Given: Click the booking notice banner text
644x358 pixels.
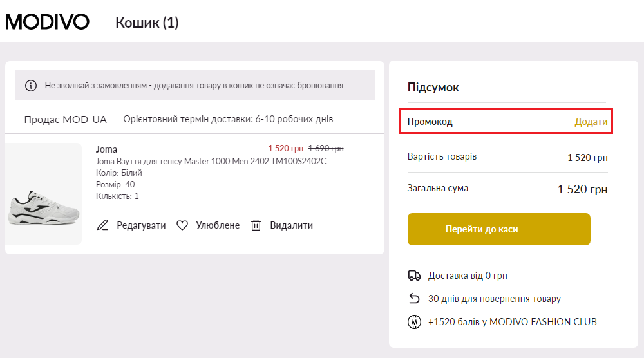Looking at the screenshot, I should pos(194,86).
